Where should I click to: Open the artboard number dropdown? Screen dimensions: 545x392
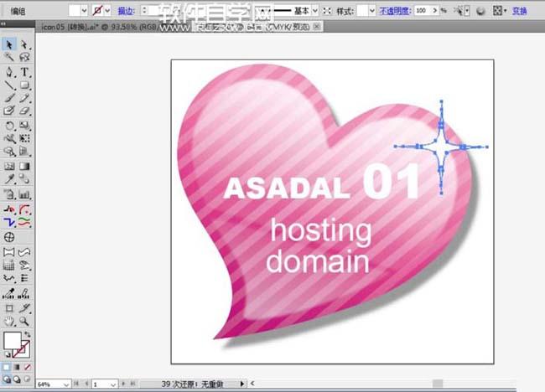click(x=114, y=384)
